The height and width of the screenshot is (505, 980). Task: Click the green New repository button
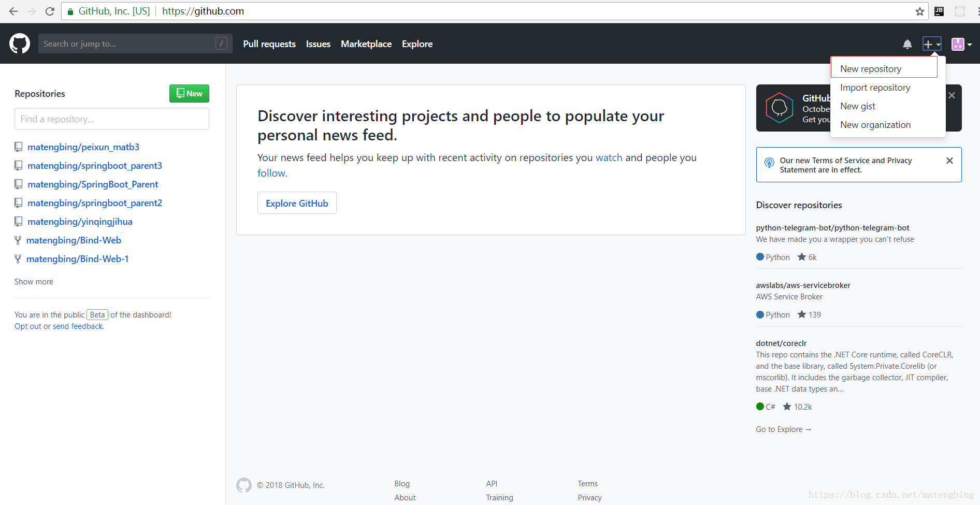click(x=189, y=94)
